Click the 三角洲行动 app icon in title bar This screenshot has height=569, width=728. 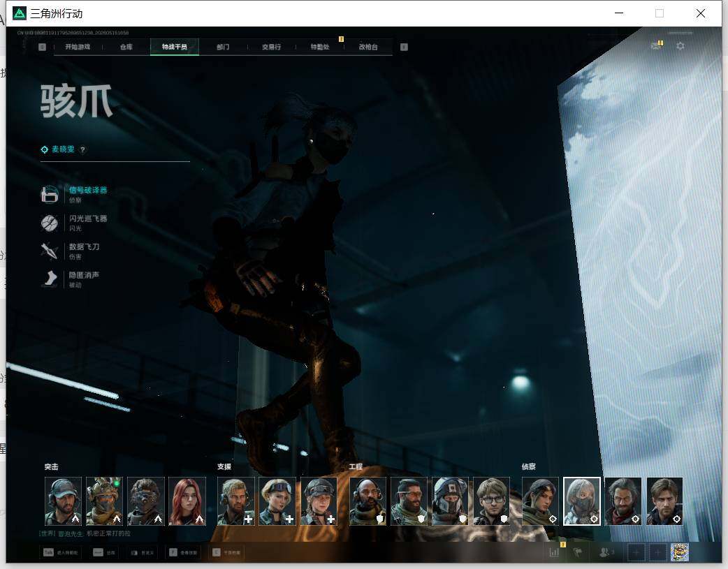point(20,13)
